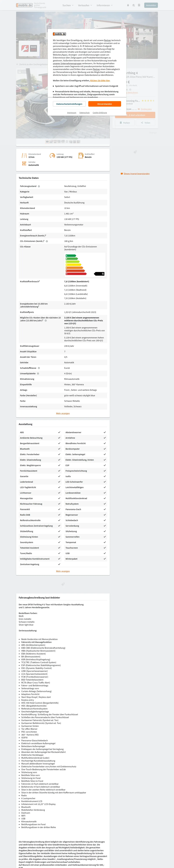The height and width of the screenshot is (868, 174).
Task: Click 'Mehr anzeigen' under Technische Daten
Action: pyautogui.click(x=63, y=413)
